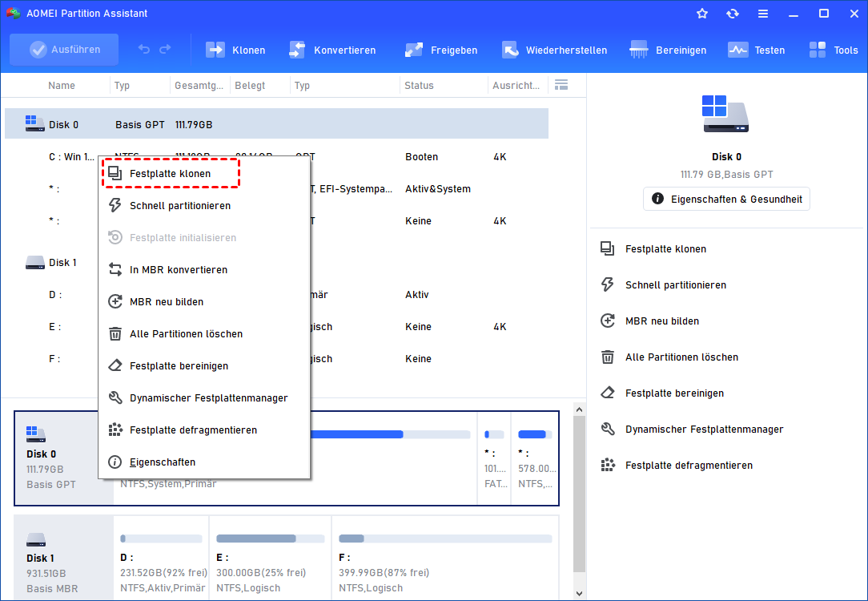The height and width of the screenshot is (601, 868).
Task: Click Dynamischer Festplattenmanager in right panel
Action: coord(704,430)
